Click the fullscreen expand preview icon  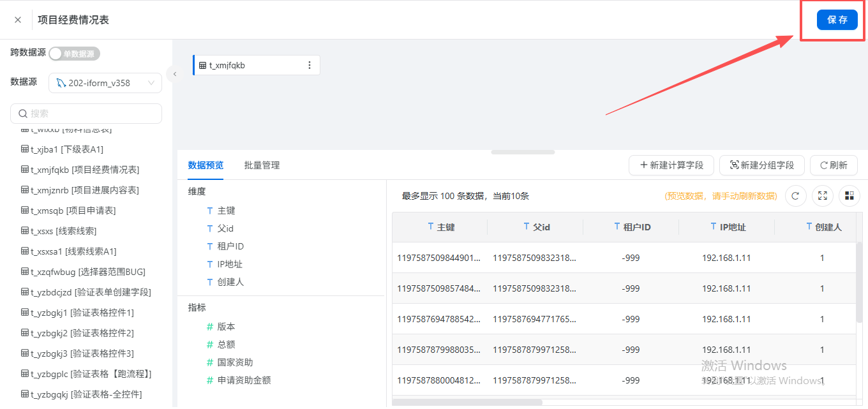pos(823,196)
